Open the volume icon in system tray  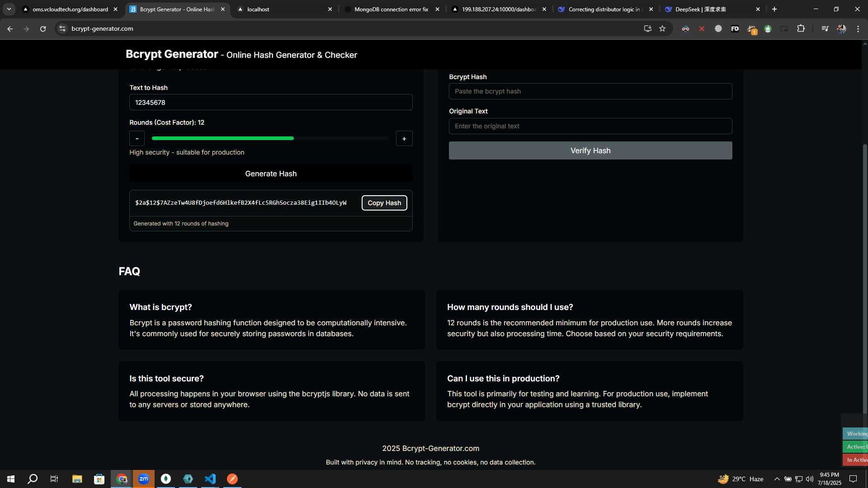pyautogui.click(x=809, y=479)
